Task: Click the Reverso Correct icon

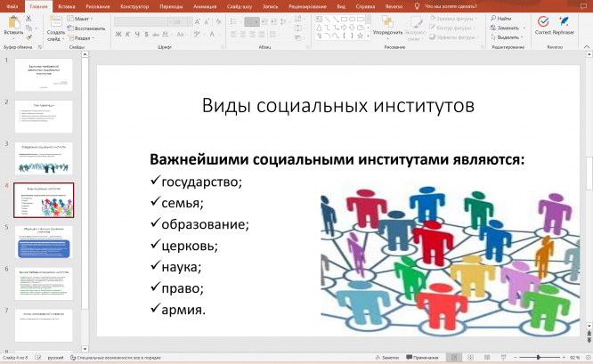Action: [x=542, y=20]
